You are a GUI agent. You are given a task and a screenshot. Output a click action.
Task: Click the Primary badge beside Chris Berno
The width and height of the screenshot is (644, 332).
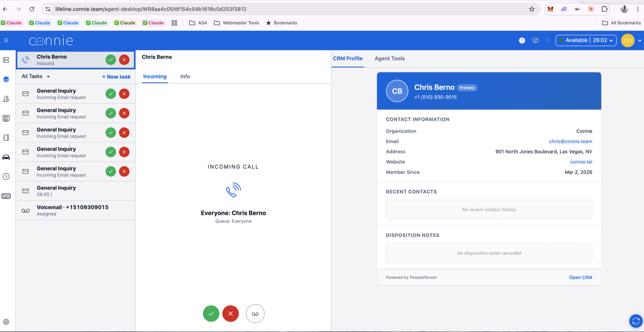(467, 88)
